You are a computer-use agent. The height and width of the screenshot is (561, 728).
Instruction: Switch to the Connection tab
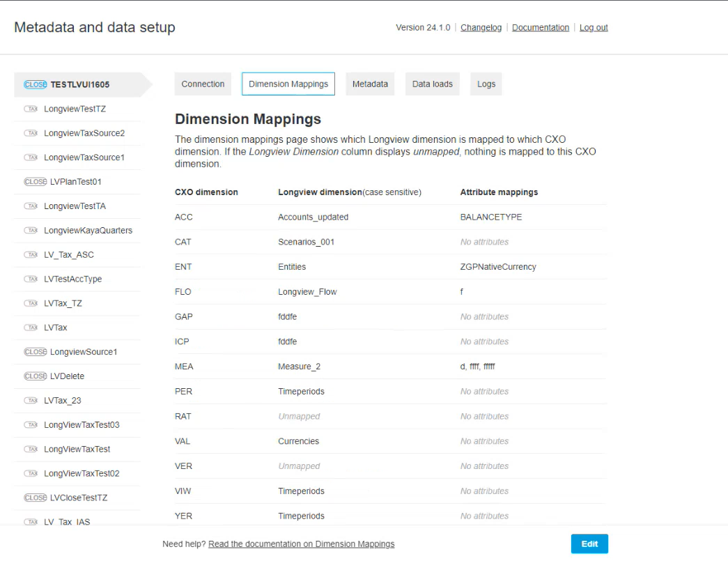tap(203, 84)
